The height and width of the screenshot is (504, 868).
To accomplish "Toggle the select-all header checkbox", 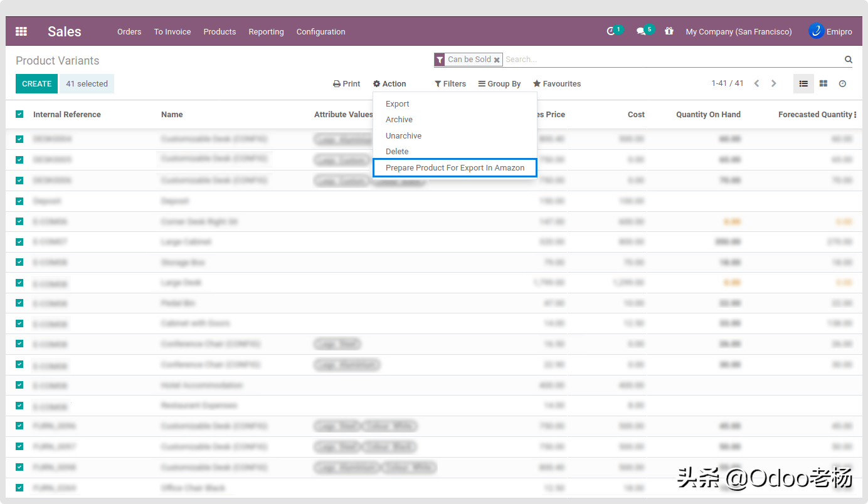I will (19, 114).
